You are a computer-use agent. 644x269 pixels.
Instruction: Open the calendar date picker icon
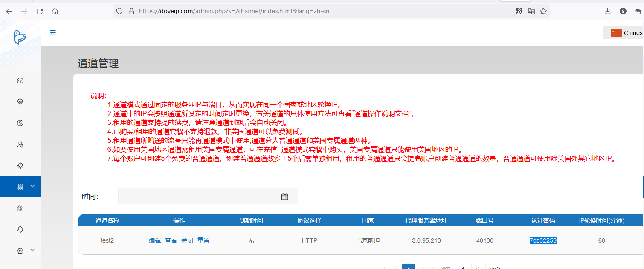(x=285, y=197)
